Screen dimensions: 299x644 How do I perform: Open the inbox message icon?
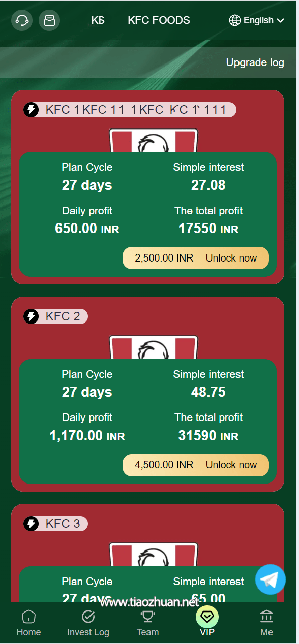click(49, 20)
